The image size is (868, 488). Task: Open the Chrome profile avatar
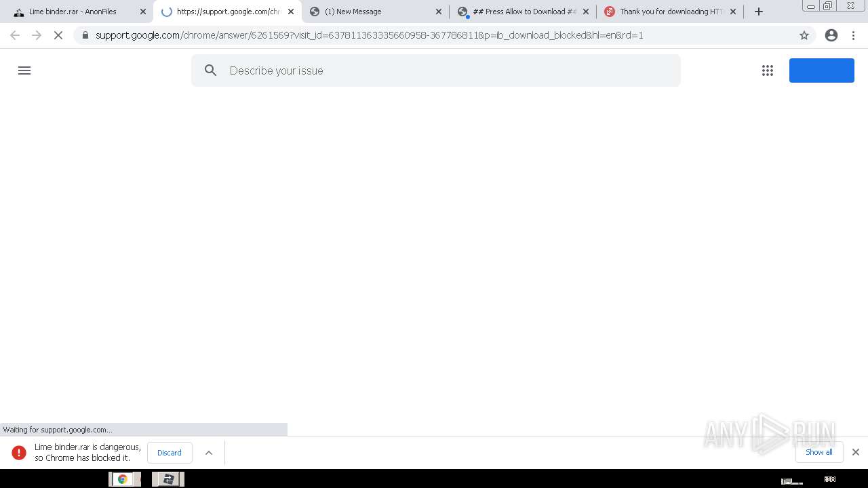831,35
